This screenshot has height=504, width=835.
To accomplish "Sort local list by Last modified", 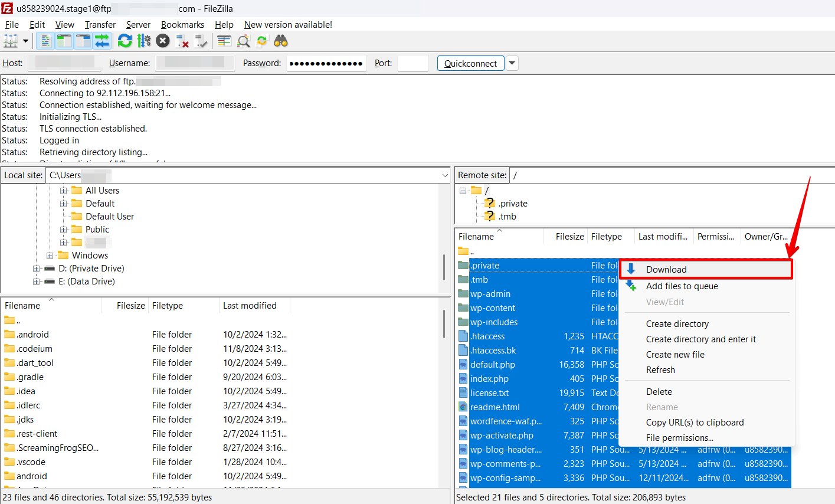I will coord(254,306).
